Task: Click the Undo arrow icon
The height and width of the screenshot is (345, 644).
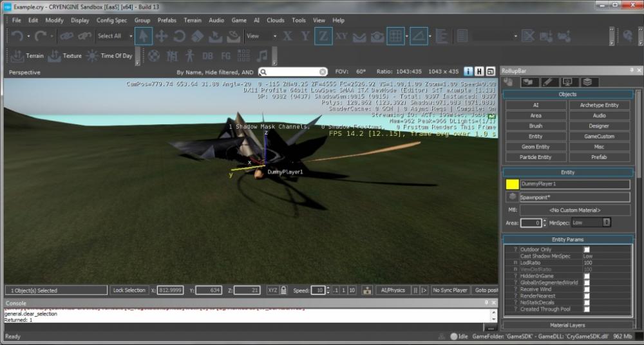Action: (17, 36)
